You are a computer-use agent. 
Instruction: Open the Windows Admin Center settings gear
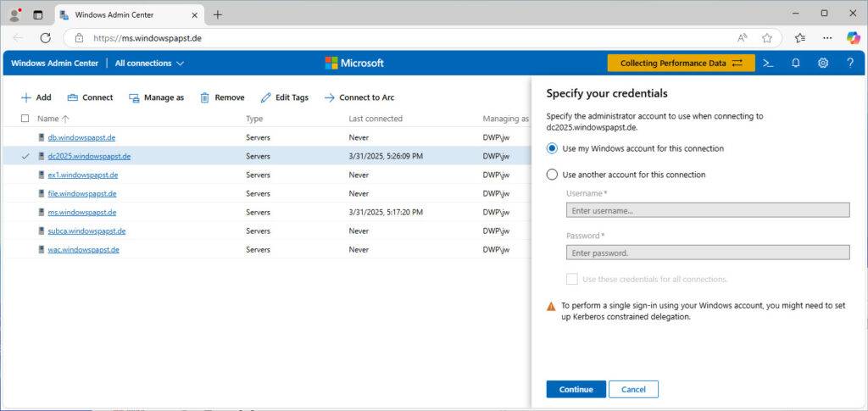point(823,63)
